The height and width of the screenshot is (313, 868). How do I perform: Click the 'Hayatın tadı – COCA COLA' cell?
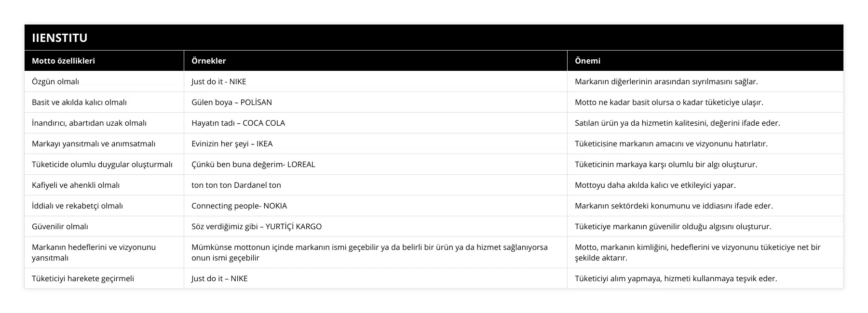[238, 123]
